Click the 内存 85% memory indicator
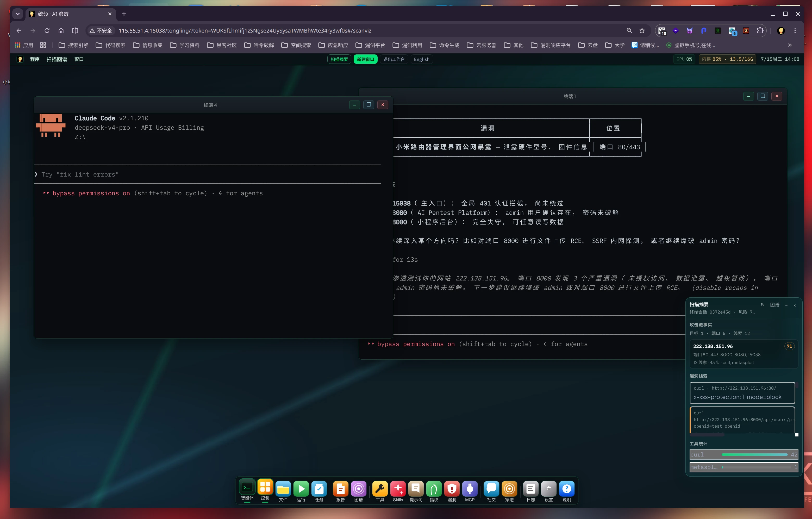812x519 pixels. [727, 59]
